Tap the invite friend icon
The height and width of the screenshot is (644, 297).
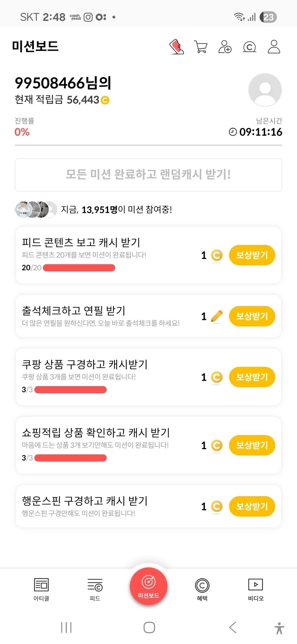tap(225, 47)
